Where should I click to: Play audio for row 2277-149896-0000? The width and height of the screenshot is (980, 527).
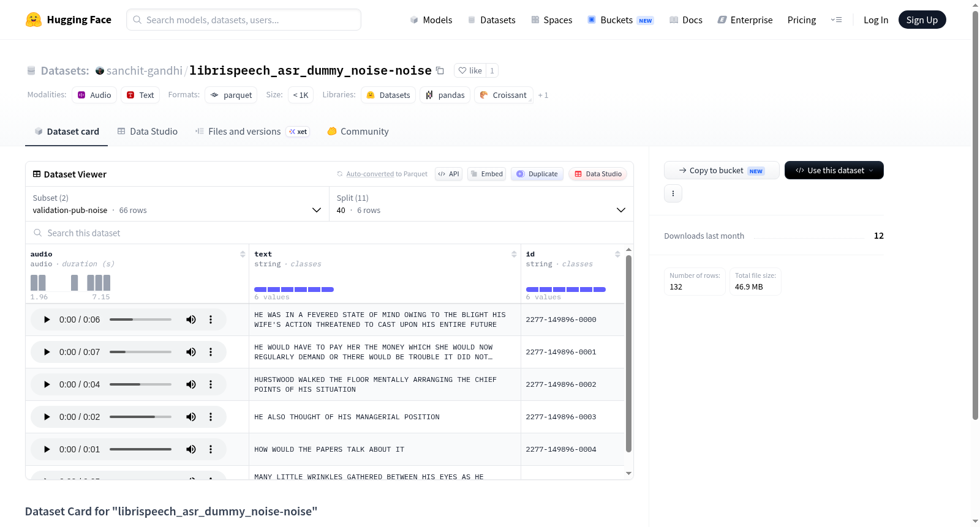coord(47,320)
